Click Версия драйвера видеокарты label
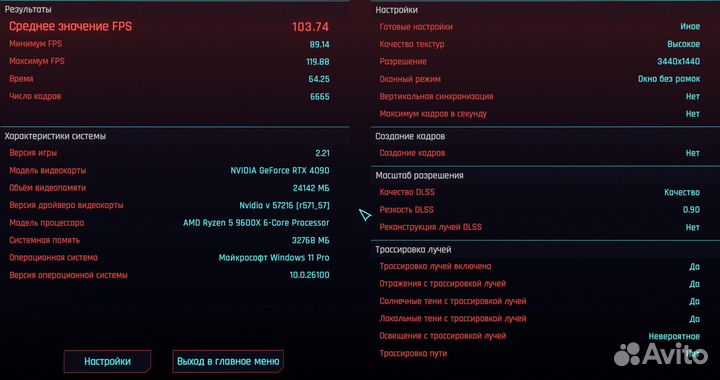Screen dimensions: 720x380 tap(66, 205)
